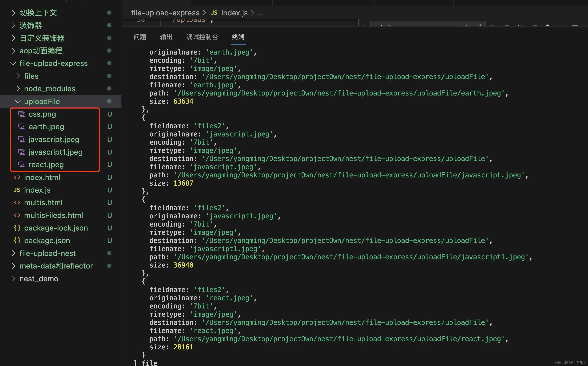The height and width of the screenshot is (366, 588).
Task: Expand the 切换上下文 folder
Action: pyautogui.click(x=13, y=13)
